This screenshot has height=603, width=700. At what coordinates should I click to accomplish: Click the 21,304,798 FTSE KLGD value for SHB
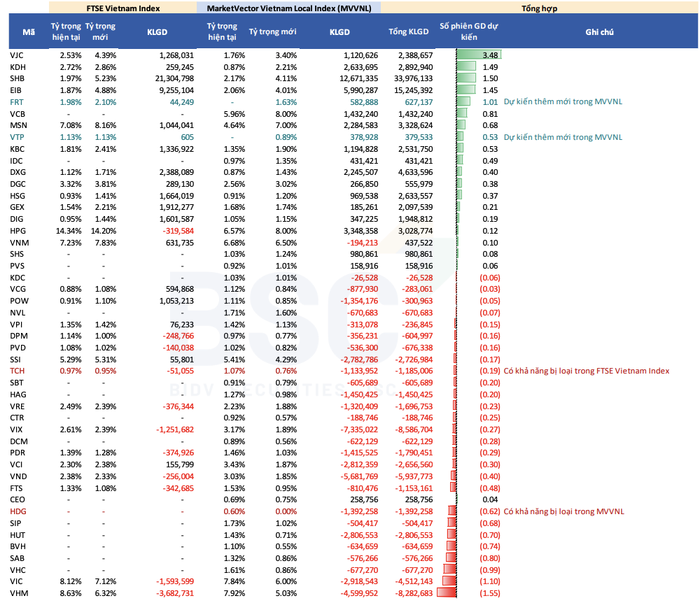[174, 78]
